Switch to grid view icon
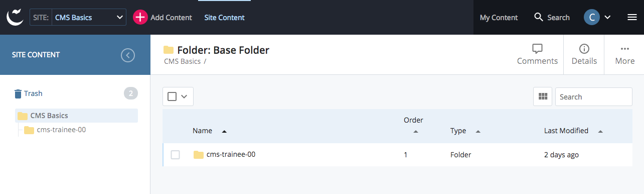Screen dimensions: 644x194 (542, 96)
